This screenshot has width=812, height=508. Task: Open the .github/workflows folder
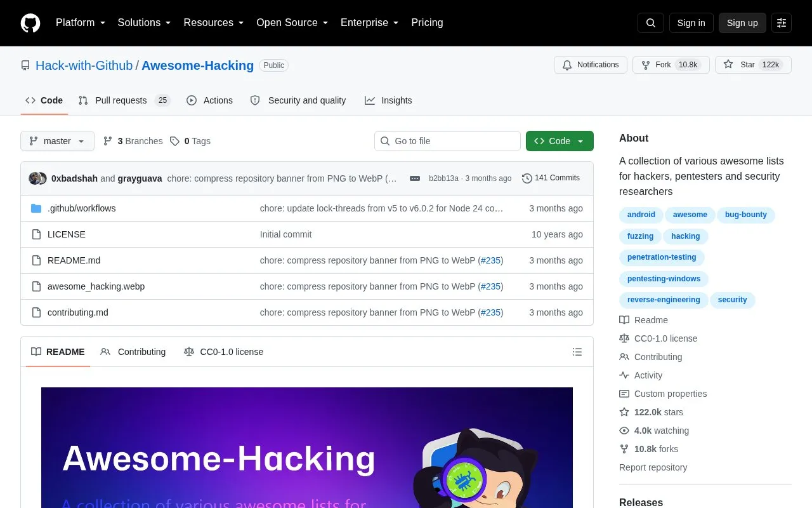[x=81, y=208]
